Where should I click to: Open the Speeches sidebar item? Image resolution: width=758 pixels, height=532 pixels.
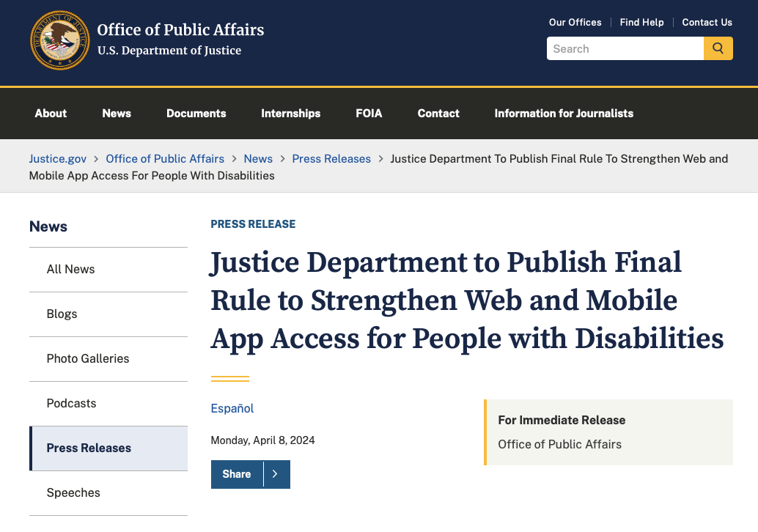click(x=73, y=492)
